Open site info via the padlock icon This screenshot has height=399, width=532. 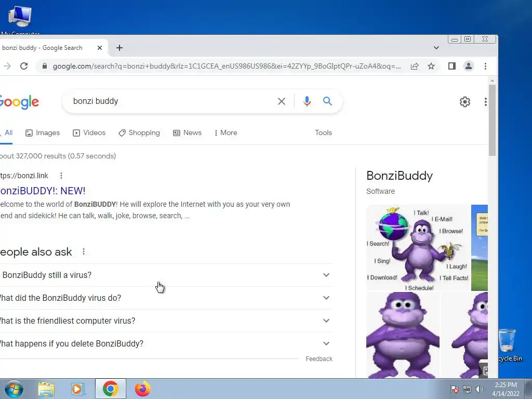click(45, 66)
